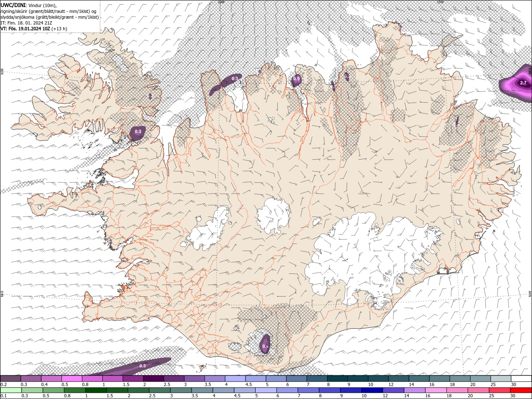The image size is (532, 399).
Task: Click the 2.7 precipitation label off the east coast
Action: pos(523,83)
